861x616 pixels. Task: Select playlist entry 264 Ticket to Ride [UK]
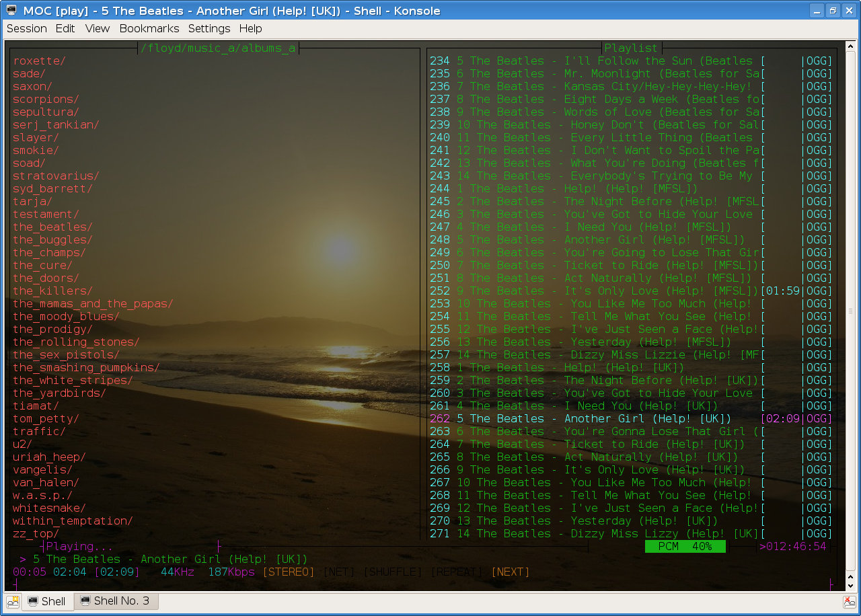631,445
